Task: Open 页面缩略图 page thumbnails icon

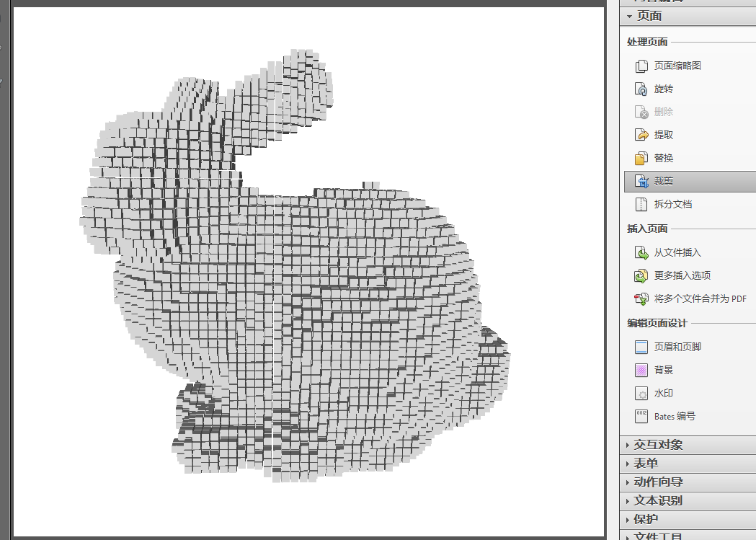Action: (x=641, y=66)
